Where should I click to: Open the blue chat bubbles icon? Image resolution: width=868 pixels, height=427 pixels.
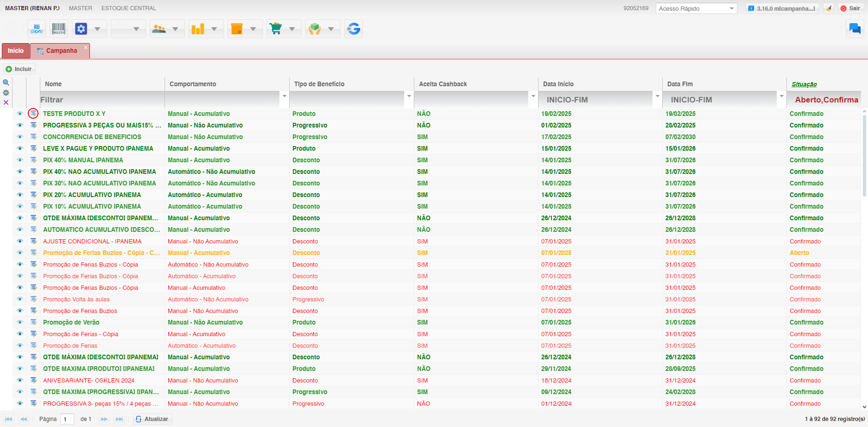855,29
